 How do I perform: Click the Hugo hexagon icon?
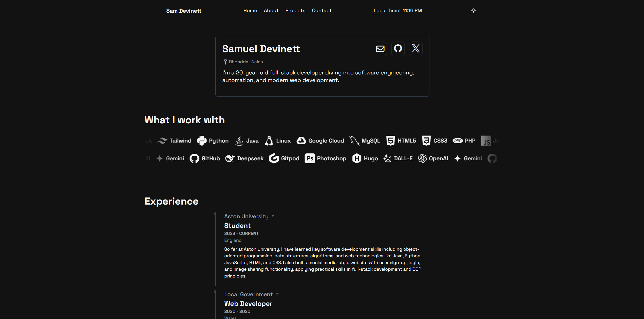point(357,158)
